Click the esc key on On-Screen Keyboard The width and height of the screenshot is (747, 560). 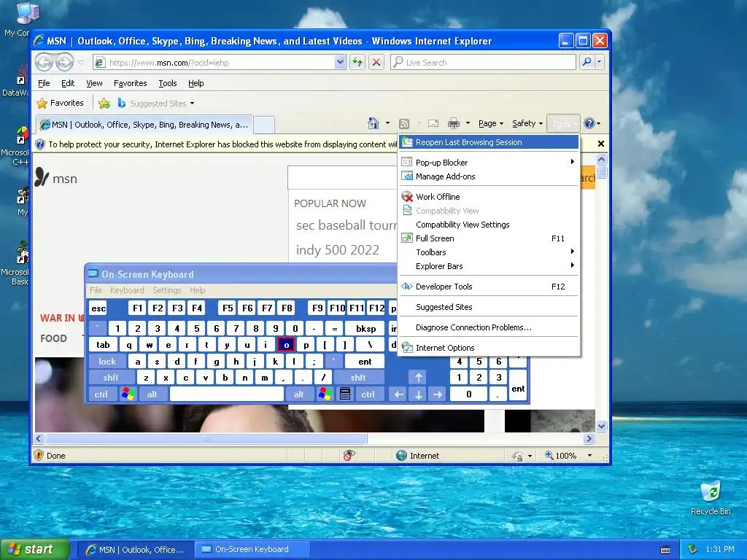pyautogui.click(x=98, y=308)
